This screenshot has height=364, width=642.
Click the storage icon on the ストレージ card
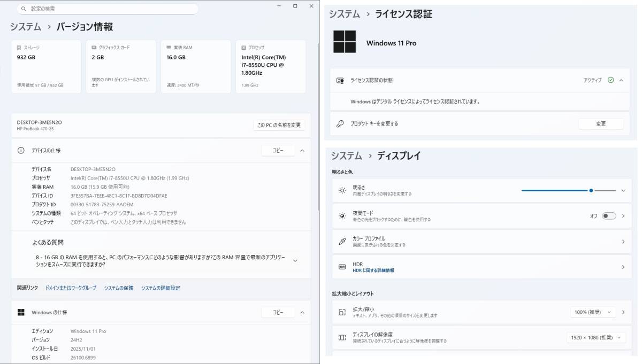click(19, 48)
